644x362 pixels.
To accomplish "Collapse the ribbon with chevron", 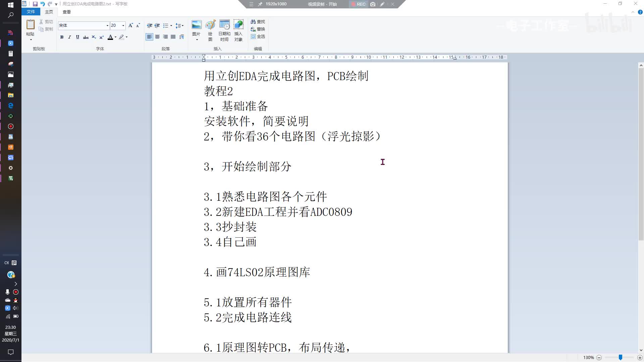I will pyautogui.click(x=633, y=12).
